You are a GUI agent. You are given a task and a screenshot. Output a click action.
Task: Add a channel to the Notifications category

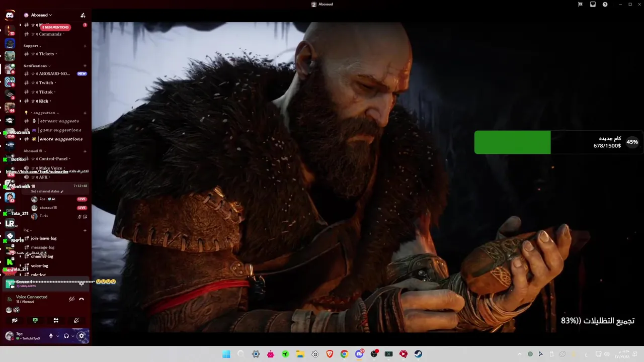click(85, 66)
